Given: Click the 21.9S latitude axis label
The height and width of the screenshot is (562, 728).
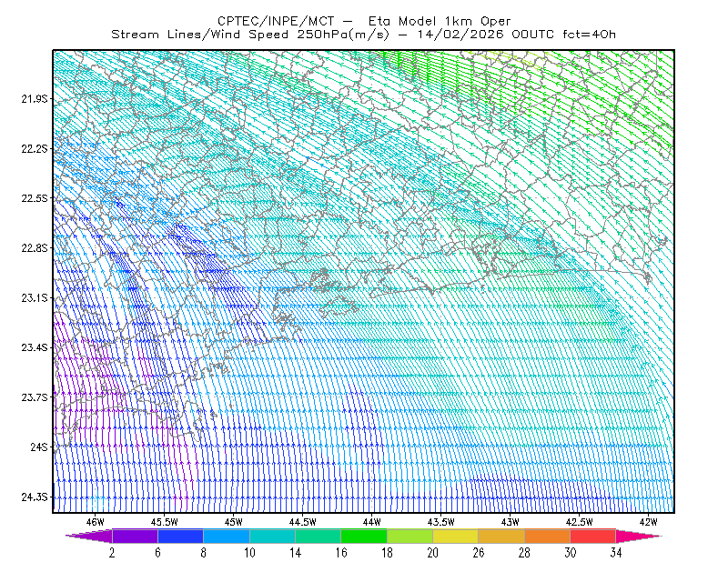Looking at the screenshot, I should coord(34,98).
